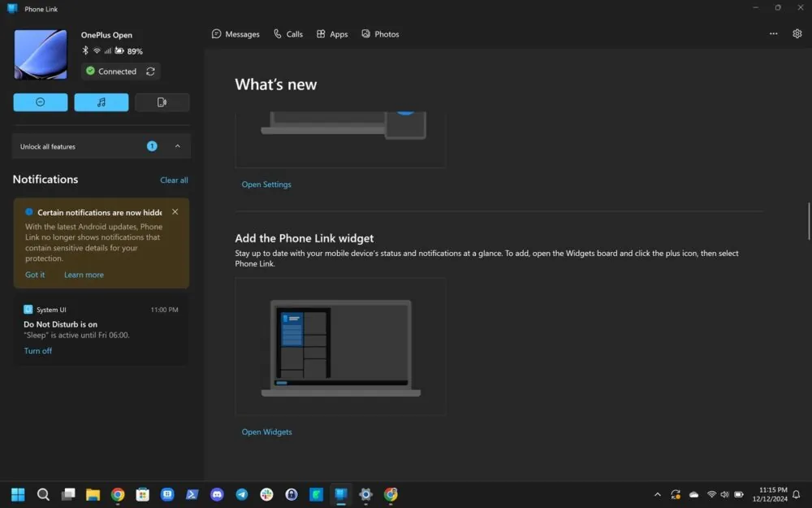Click the OnePlus Open phone wallpaper thumbnail
Viewport: 812px width, 508px height.
(40, 54)
